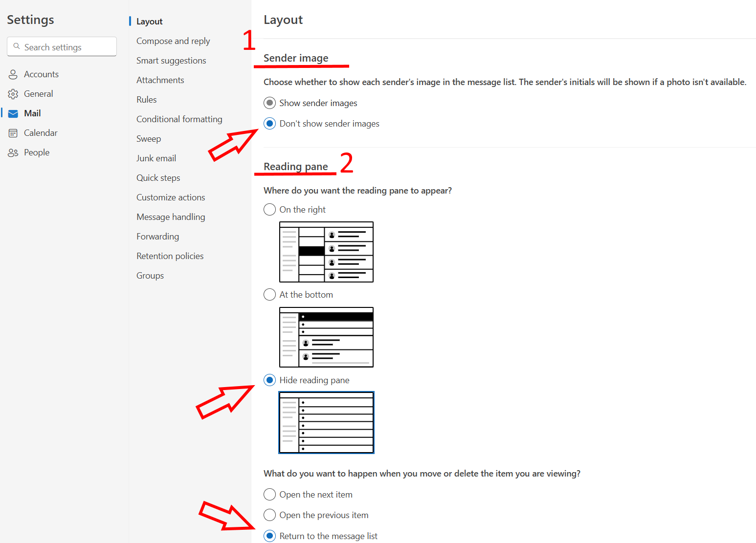
Task: Click the Calendar icon in sidebar
Action: pyautogui.click(x=13, y=133)
